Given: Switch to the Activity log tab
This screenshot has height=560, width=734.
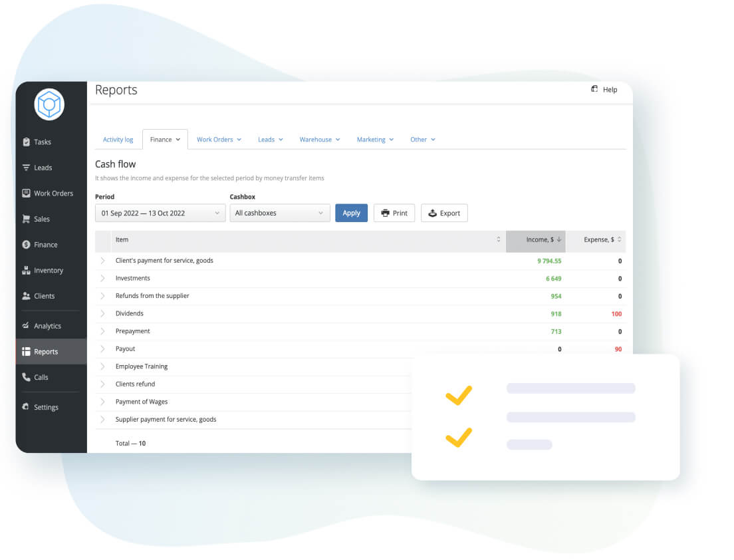Looking at the screenshot, I should (118, 140).
